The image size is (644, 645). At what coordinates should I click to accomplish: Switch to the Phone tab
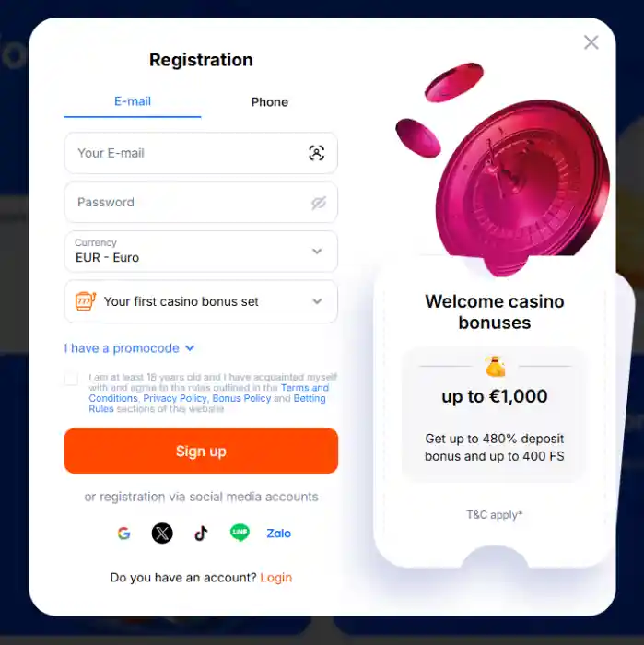click(270, 102)
